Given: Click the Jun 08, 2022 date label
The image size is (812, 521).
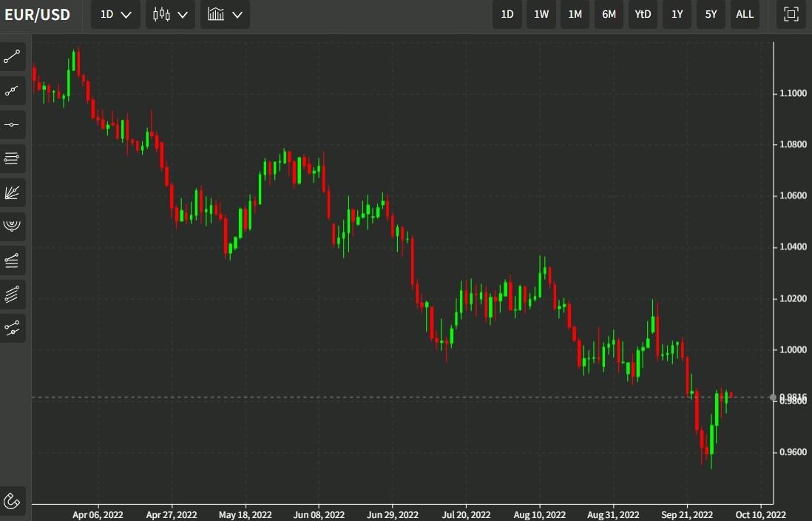Looking at the screenshot, I should [x=319, y=515].
